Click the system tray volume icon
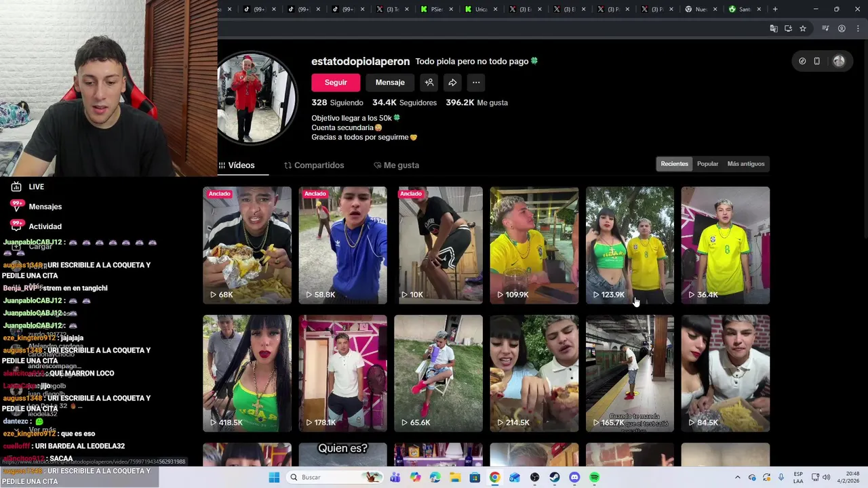This screenshot has height=488, width=868. [826, 477]
